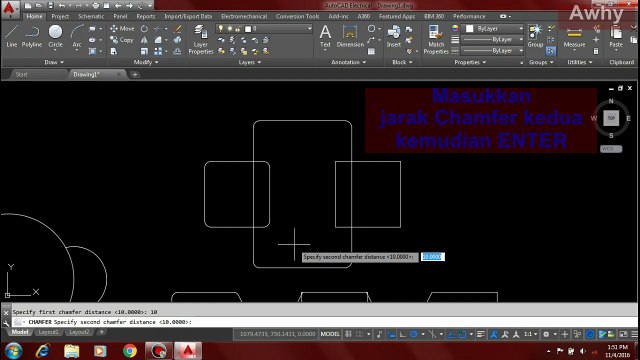The width and height of the screenshot is (640, 360).
Task: Click the Move tool
Action: tap(122, 29)
